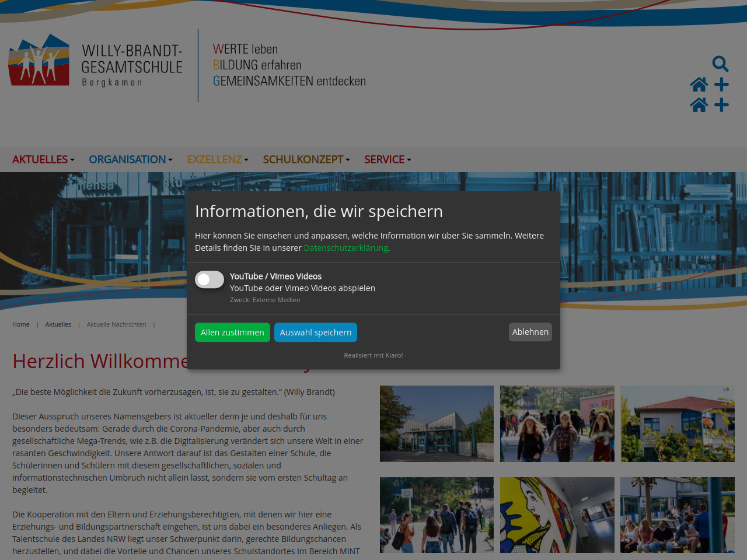Click the Auswahl speichern button
This screenshot has height=560, width=747.
pyautogui.click(x=316, y=332)
